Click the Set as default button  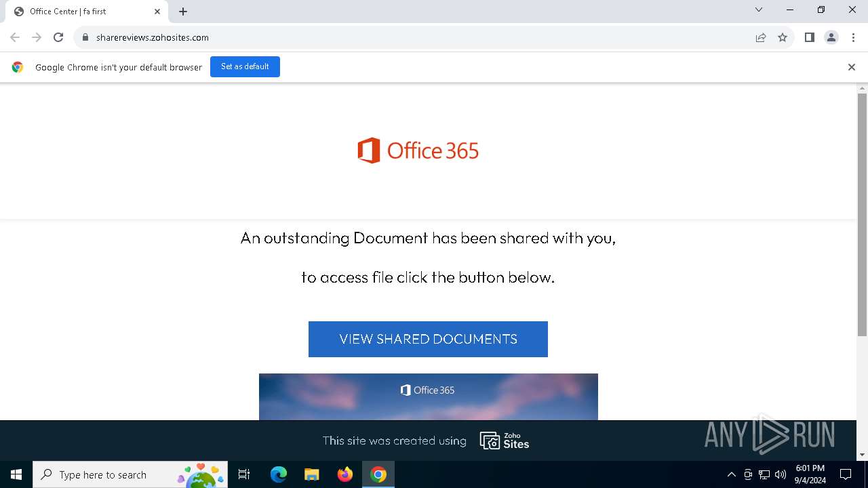(x=245, y=66)
